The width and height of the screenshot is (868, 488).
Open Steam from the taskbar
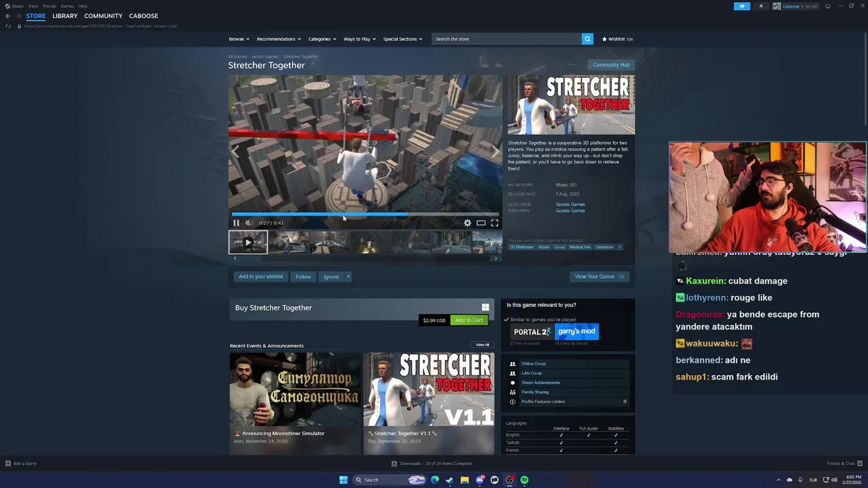pos(450,480)
